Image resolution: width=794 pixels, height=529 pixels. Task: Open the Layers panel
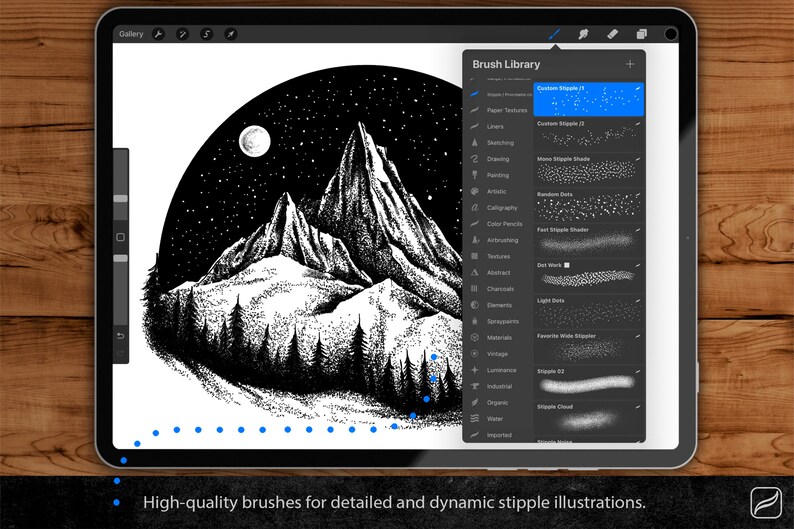[642, 34]
